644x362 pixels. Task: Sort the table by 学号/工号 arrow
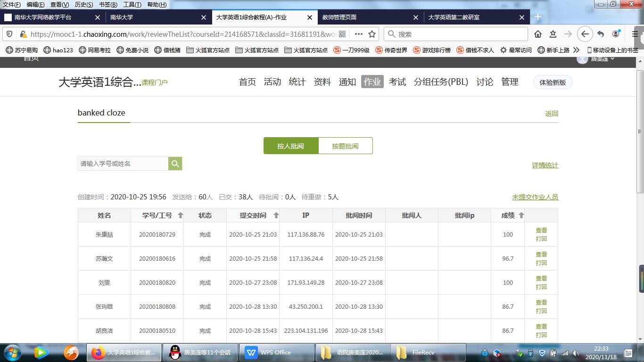coord(181,215)
